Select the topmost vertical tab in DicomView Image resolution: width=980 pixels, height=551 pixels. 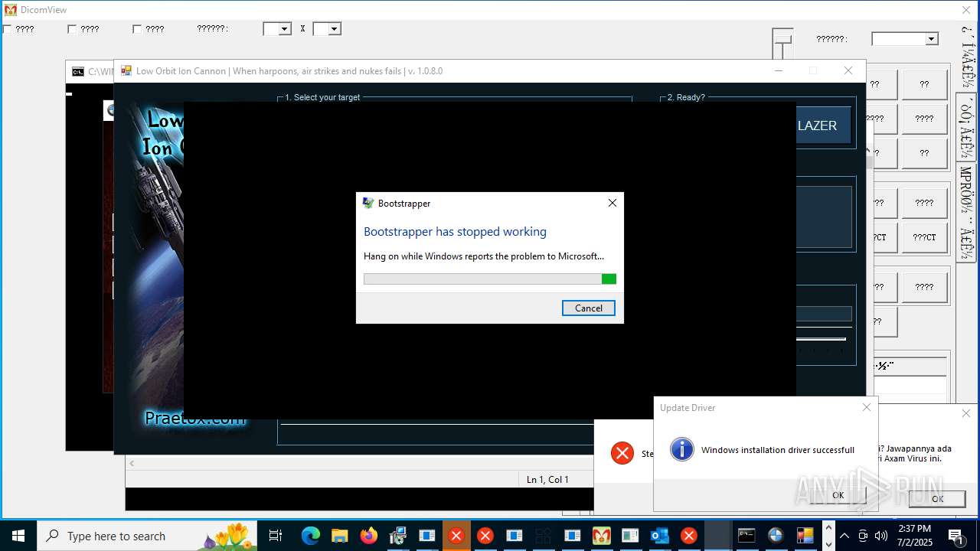pos(966,58)
